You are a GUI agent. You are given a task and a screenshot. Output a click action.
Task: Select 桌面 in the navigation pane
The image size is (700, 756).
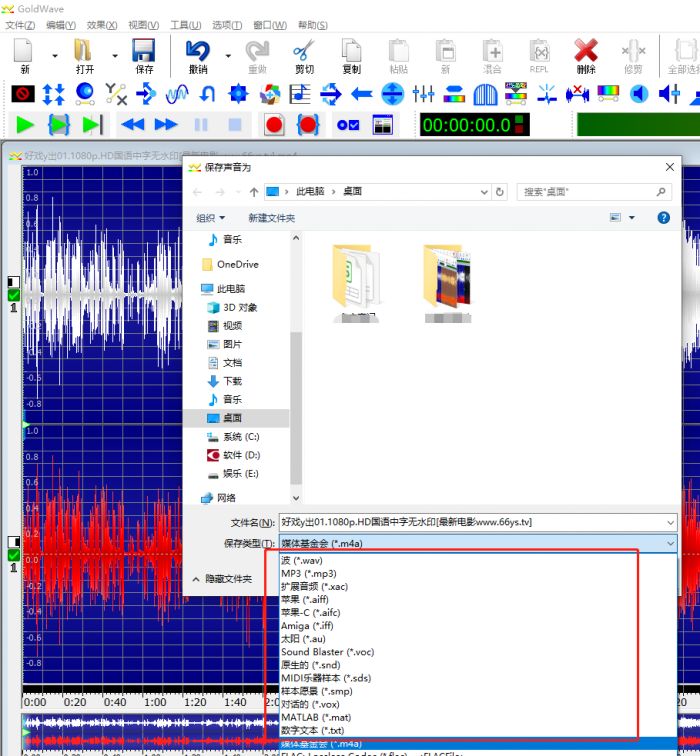click(x=232, y=418)
